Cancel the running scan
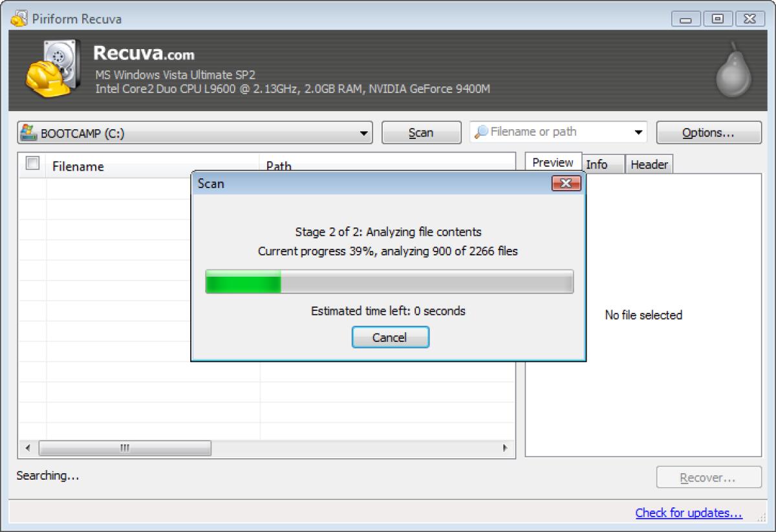Screen dimensions: 776x532 (x=390, y=337)
